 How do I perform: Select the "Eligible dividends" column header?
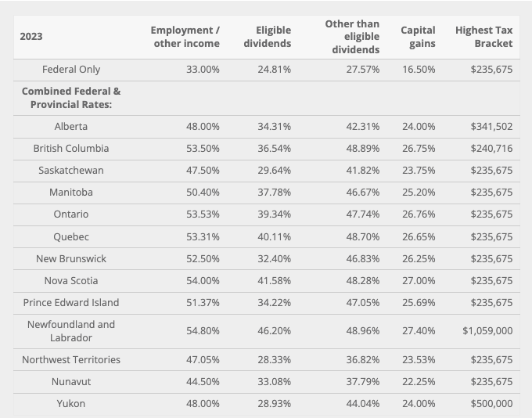click(267, 37)
